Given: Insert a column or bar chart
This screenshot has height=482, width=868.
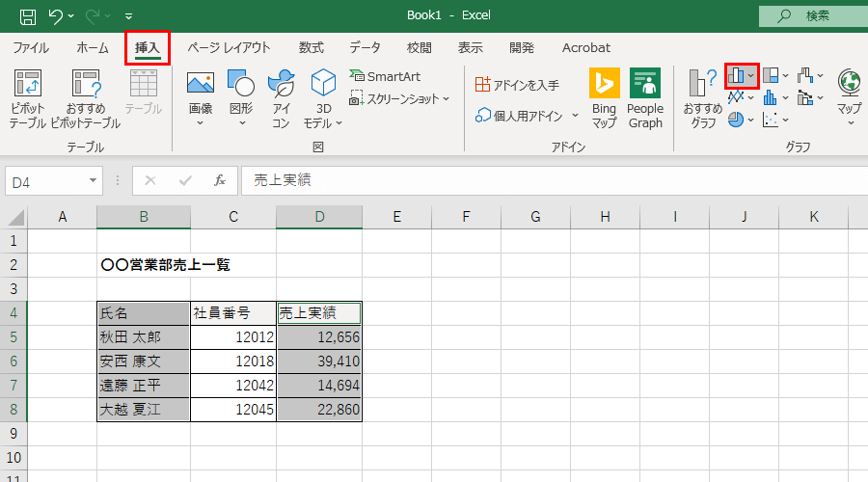Looking at the screenshot, I should (742, 76).
